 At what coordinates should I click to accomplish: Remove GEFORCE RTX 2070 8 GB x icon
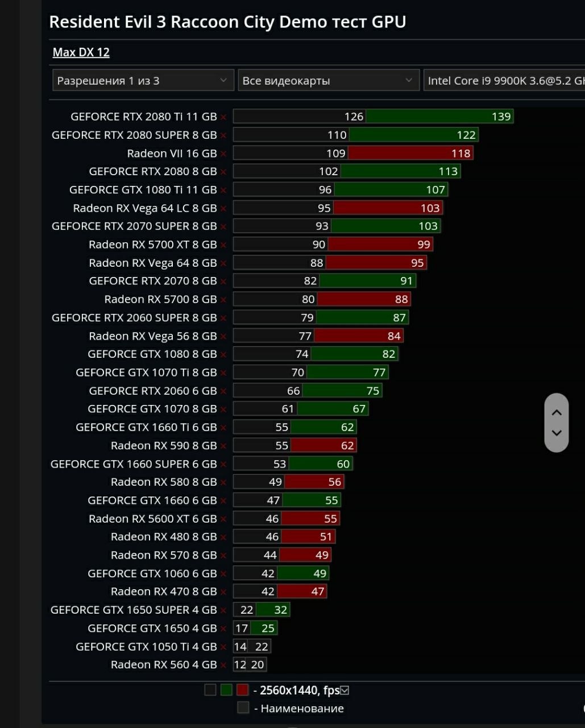pyautogui.click(x=223, y=282)
